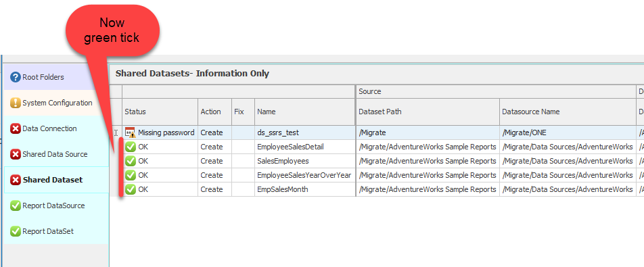Open the Shared Dataset tab

pyautogui.click(x=56, y=180)
